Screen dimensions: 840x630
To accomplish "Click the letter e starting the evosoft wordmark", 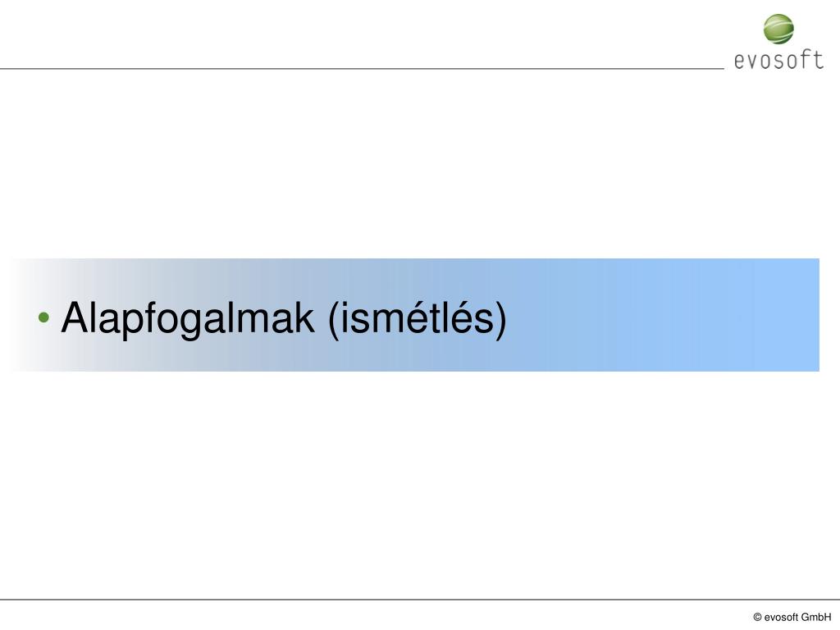I will coord(739,61).
